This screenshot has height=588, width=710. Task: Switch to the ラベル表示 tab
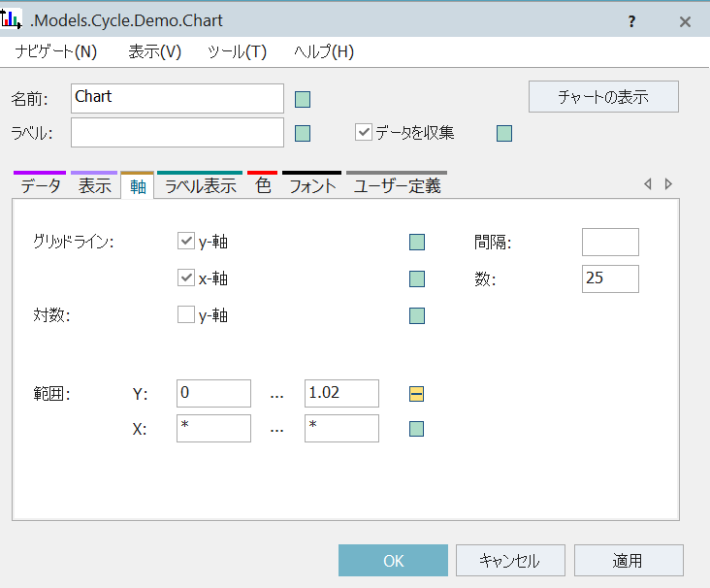200,185
